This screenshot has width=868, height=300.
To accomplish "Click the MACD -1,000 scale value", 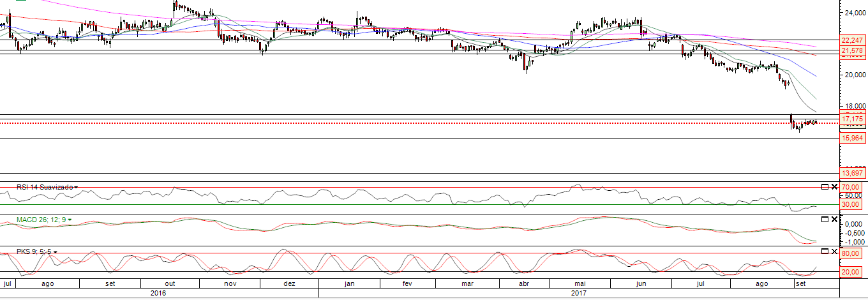I will (854, 242).
